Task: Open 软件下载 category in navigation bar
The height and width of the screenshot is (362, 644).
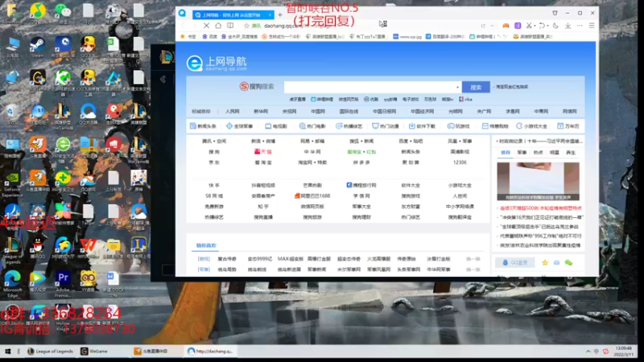Action: coord(422,126)
